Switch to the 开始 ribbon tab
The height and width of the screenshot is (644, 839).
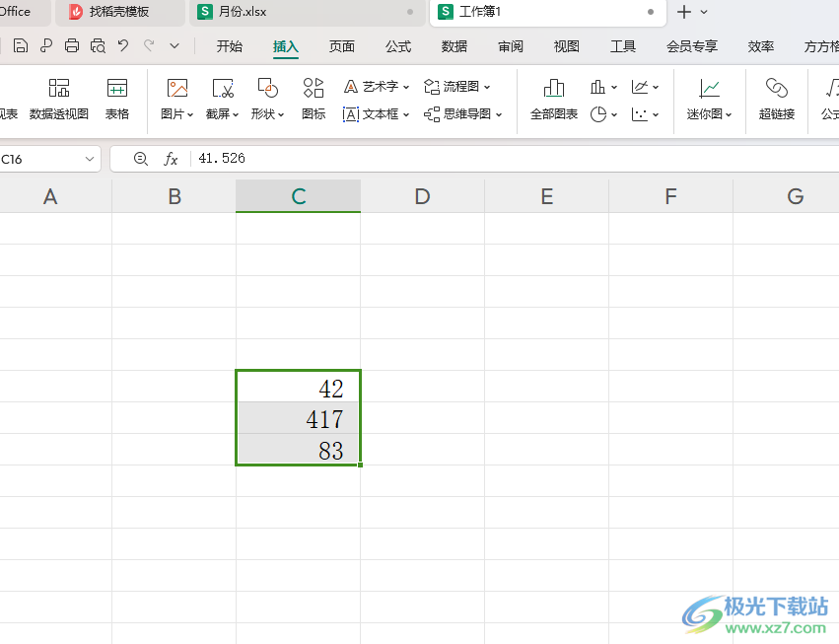tap(230, 46)
